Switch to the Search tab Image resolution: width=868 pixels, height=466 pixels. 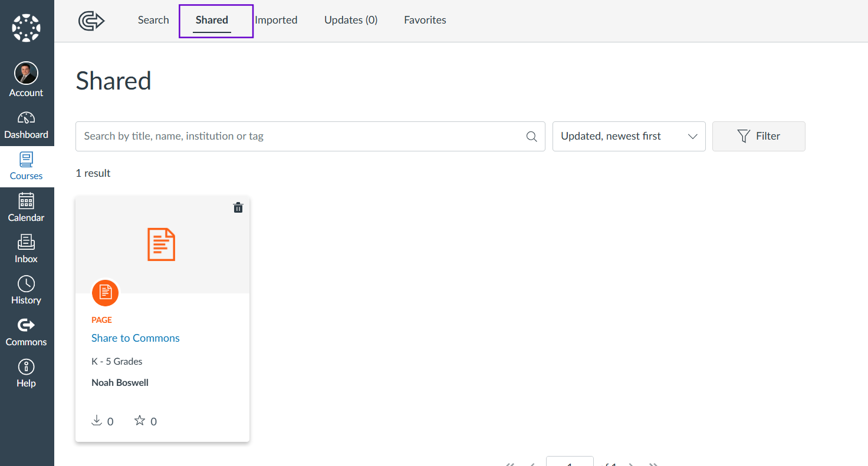(153, 20)
